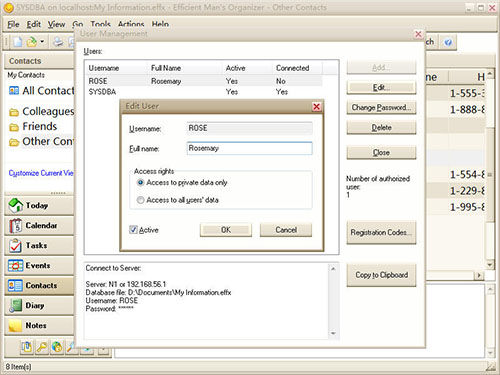Click the 8 Item(s) status bar text
Viewport: 500px width, 375px height.
pos(18,367)
